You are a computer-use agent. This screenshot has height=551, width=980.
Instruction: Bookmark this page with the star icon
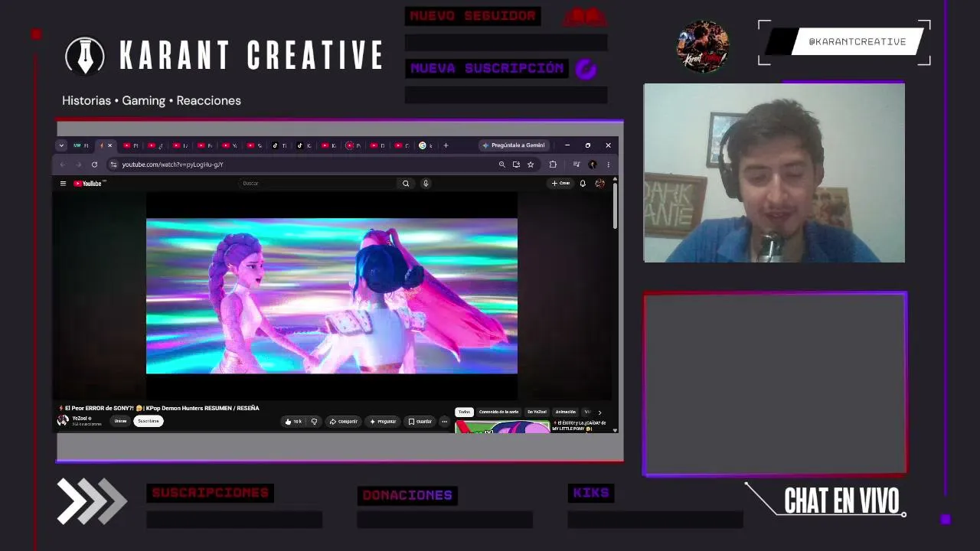(531, 165)
